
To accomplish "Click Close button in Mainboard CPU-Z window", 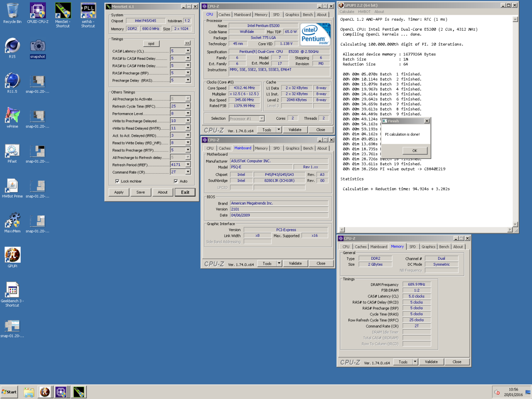I will [x=321, y=263].
